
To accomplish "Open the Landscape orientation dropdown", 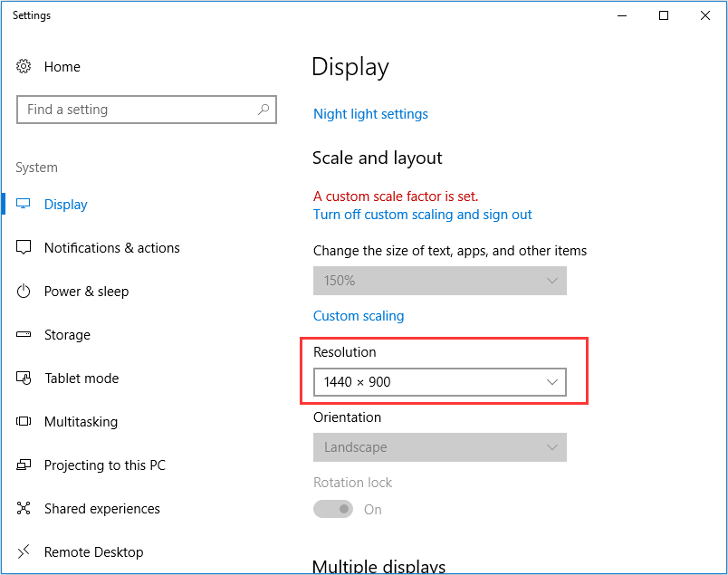I will pyautogui.click(x=440, y=447).
